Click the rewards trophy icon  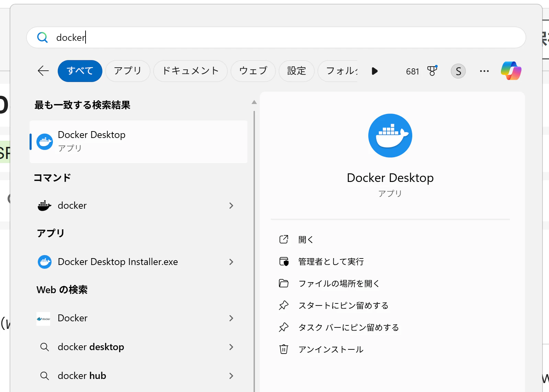[x=432, y=71]
